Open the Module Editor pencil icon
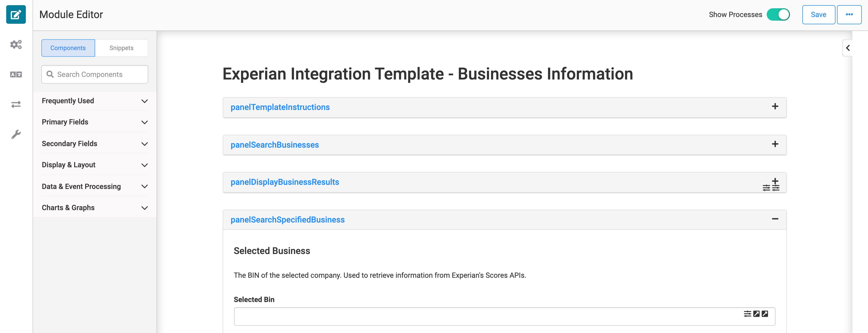868x333 pixels. click(x=16, y=14)
